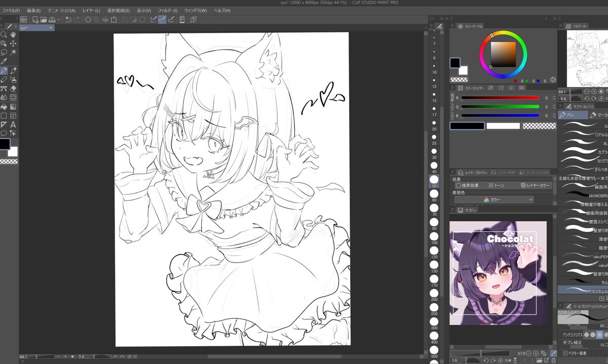Select the マーカー sub tool group tab
Image resolution: width=608 pixels, height=364 pixels.
click(598, 115)
